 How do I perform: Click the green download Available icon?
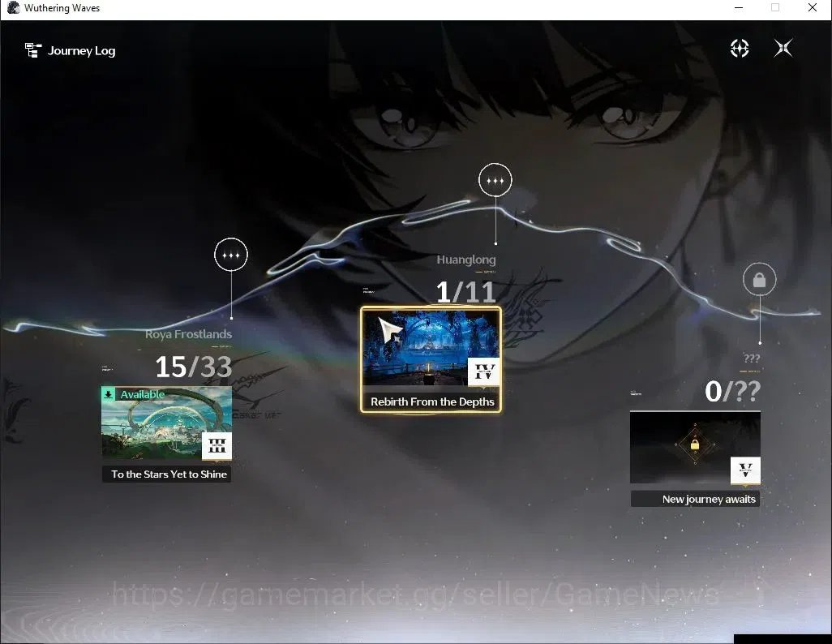(x=108, y=394)
